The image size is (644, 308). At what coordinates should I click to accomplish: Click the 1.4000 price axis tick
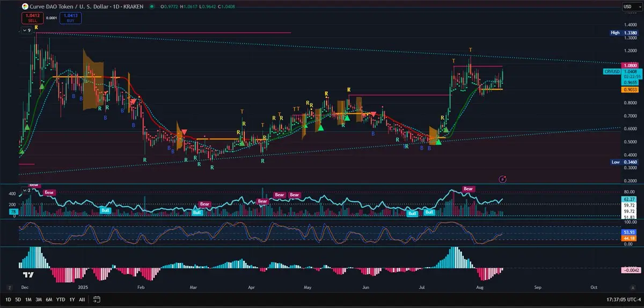click(x=630, y=25)
